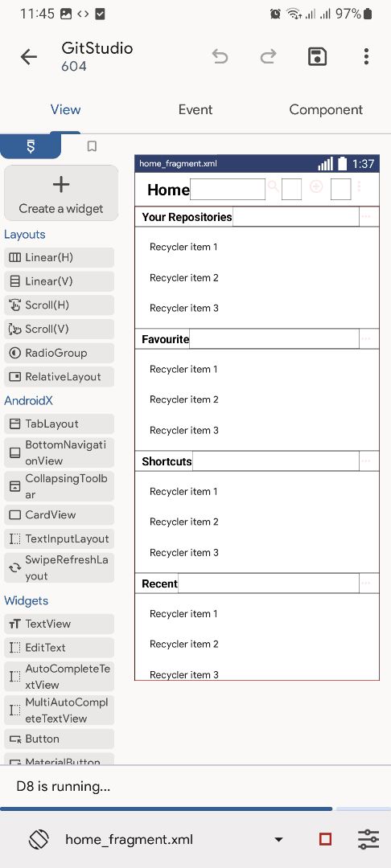Pick the Linear(H) layout
391x868 pixels.
point(59,257)
